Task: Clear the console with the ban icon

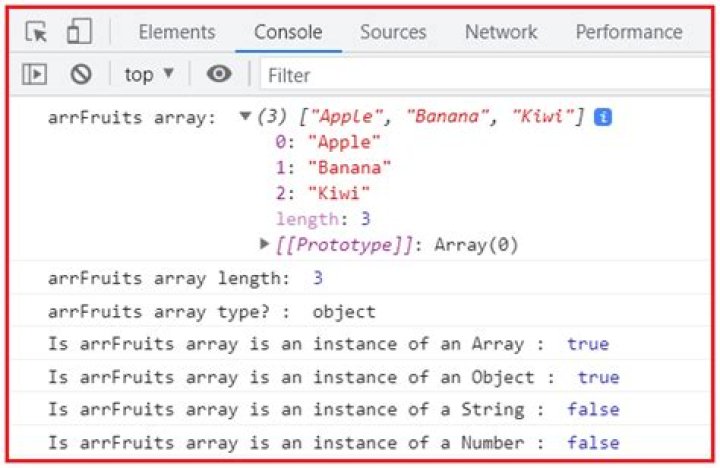Action: click(x=81, y=74)
